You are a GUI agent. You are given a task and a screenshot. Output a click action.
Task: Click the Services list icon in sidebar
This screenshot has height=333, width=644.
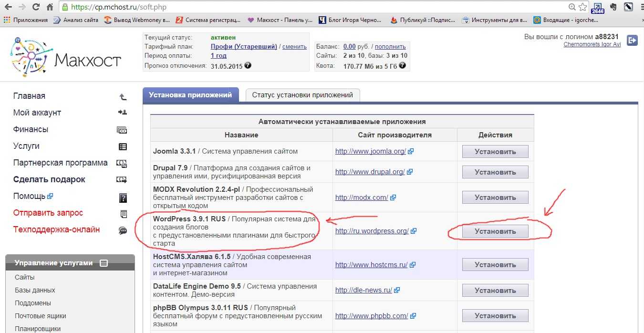[123, 146]
